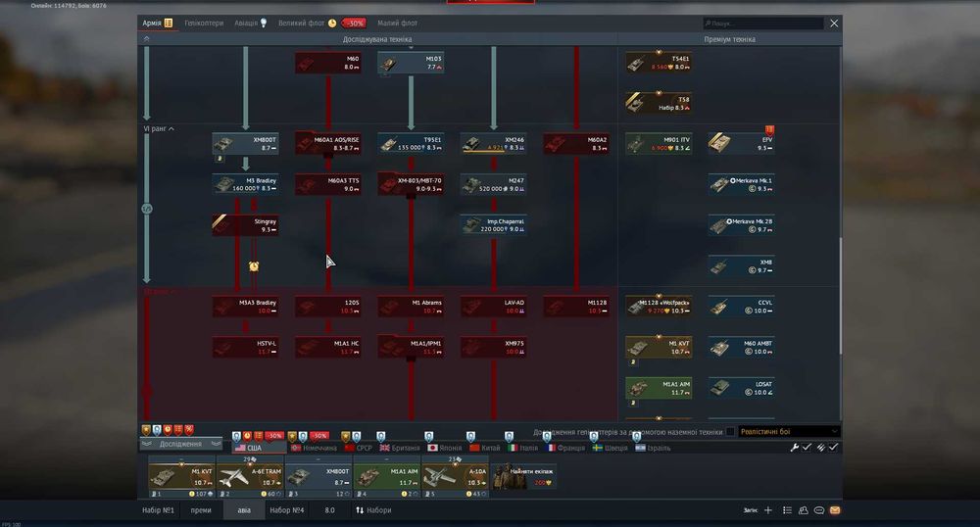Screen dimensions: 980x527
Task: Select the M3A3 Bradley card
Action: [245, 307]
